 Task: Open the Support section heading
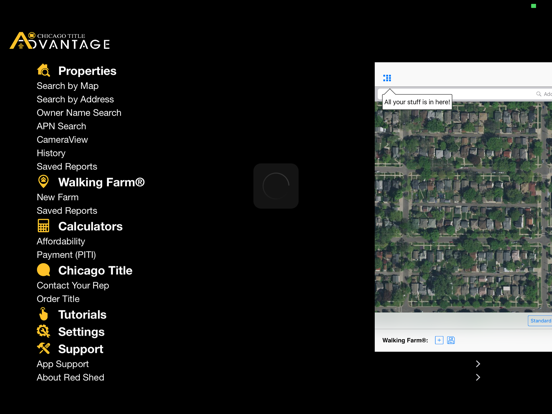pos(81,349)
